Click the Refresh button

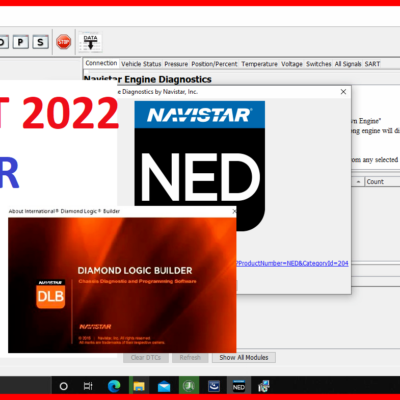pos(190,358)
